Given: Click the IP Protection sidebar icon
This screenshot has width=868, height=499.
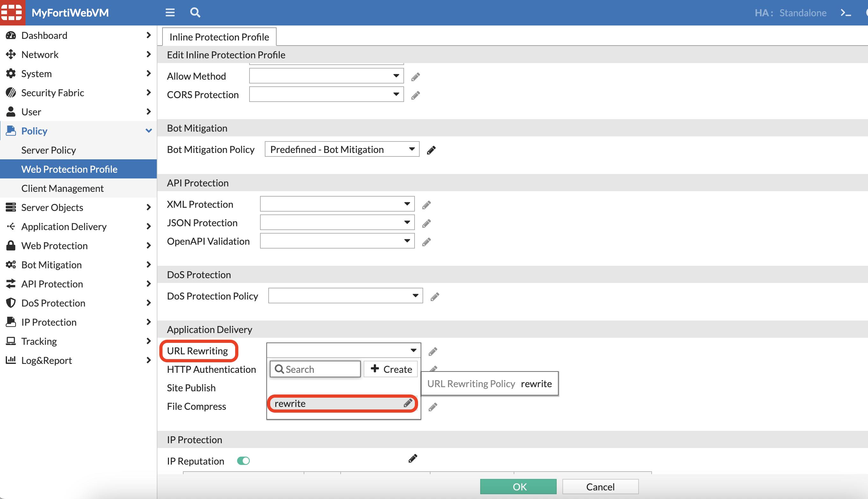Looking at the screenshot, I should 11,322.
